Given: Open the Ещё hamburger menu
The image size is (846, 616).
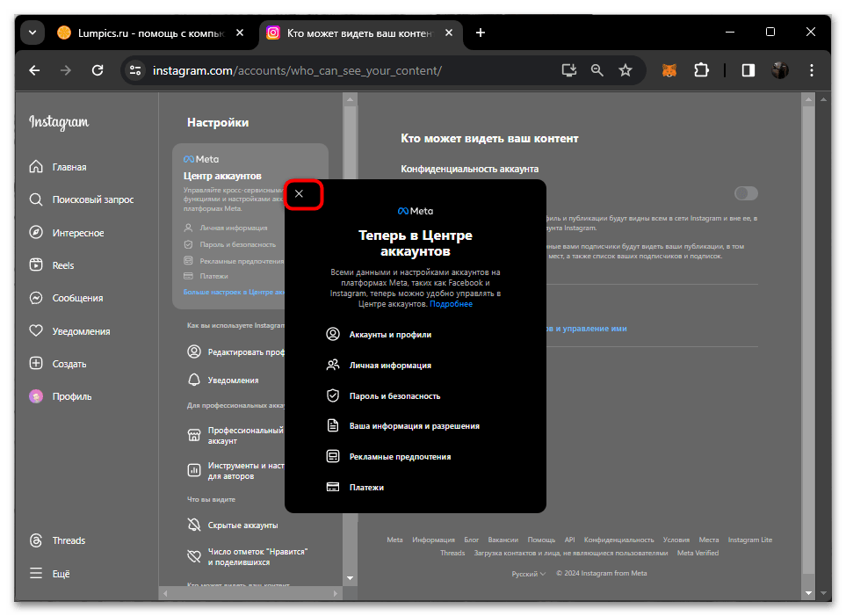Looking at the screenshot, I should pos(49,573).
